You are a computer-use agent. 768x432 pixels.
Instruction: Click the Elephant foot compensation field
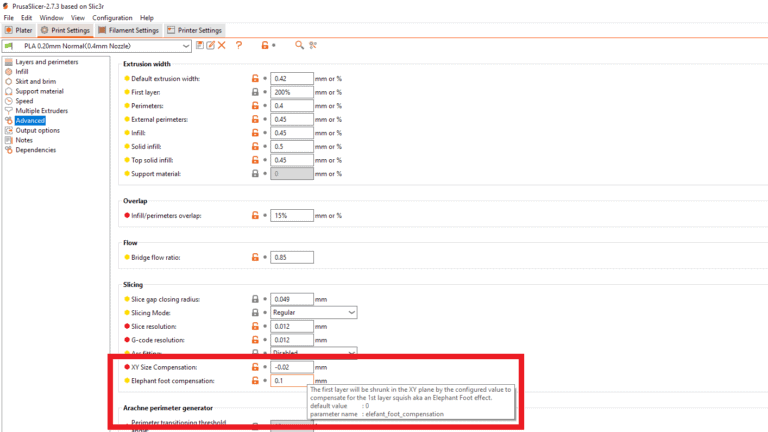[291, 381]
